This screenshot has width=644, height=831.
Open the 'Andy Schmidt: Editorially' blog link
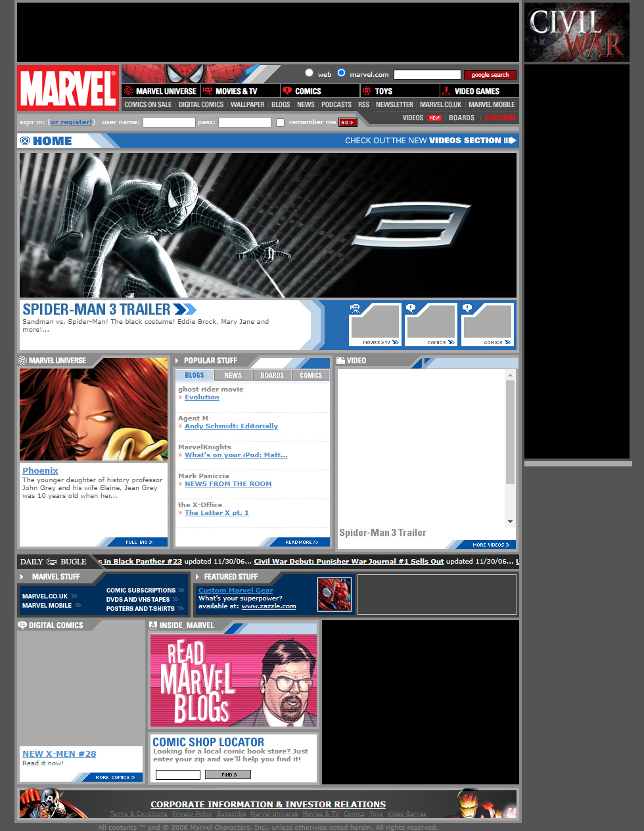pyautogui.click(x=231, y=426)
